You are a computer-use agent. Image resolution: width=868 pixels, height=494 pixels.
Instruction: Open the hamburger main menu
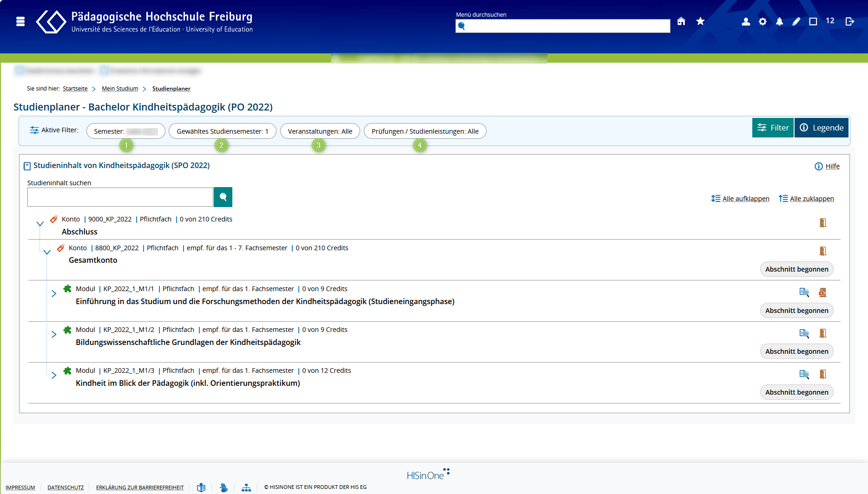[x=20, y=21]
